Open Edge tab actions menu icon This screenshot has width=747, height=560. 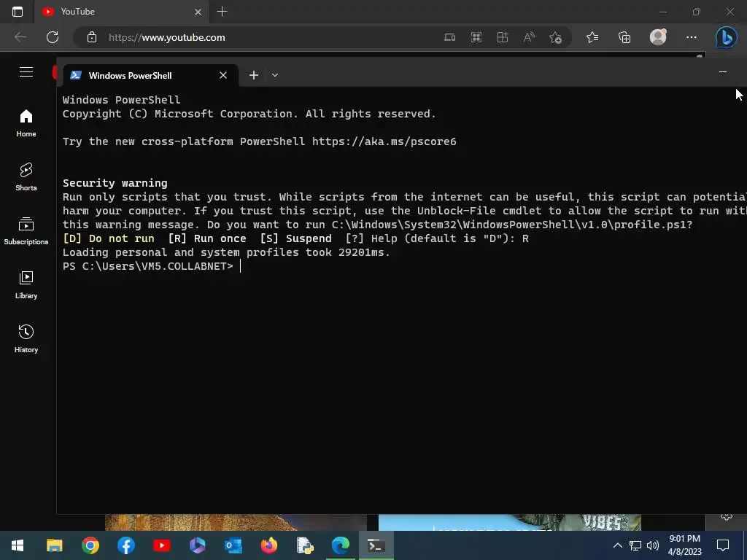click(x=18, y=12)
